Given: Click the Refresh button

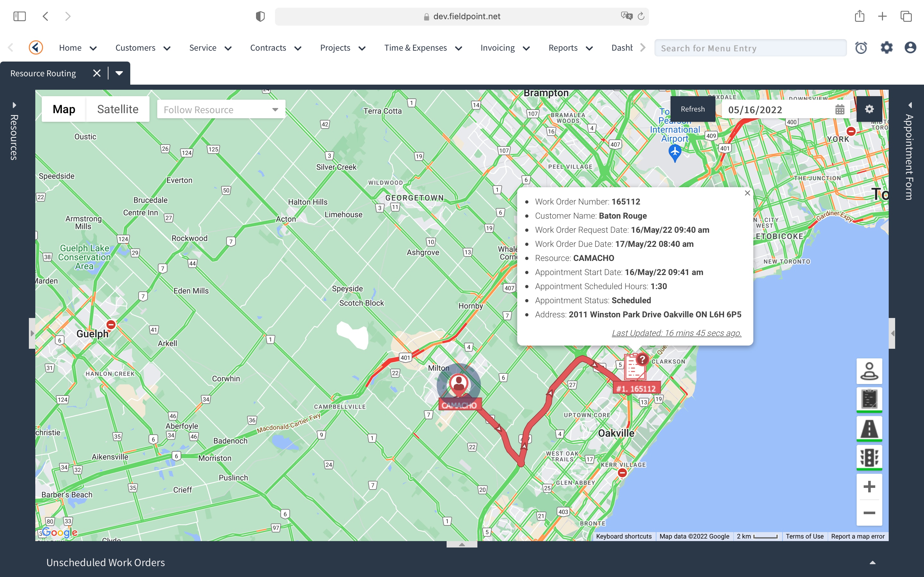Looking at the screenshot, I should coord(692,109).
